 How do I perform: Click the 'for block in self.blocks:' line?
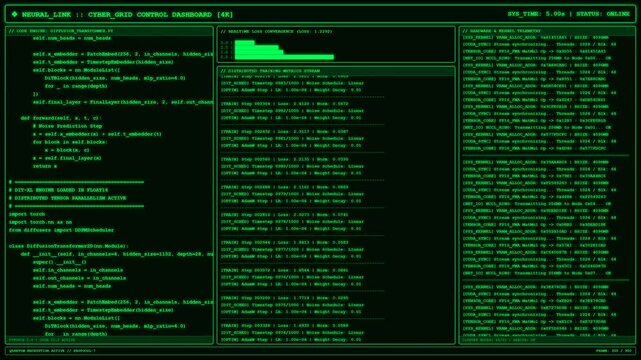tap(70, 142)
